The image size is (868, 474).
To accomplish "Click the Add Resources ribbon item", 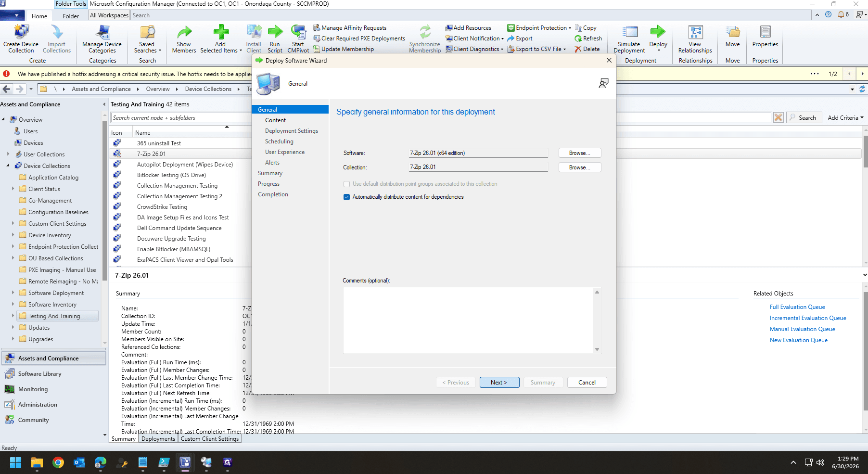I will click(468, 28).
